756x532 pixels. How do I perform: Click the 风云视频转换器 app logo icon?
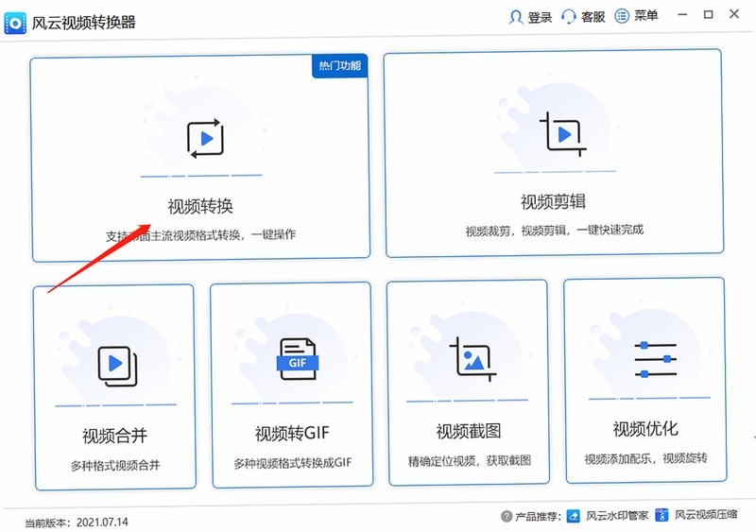[x=15, y=23]
